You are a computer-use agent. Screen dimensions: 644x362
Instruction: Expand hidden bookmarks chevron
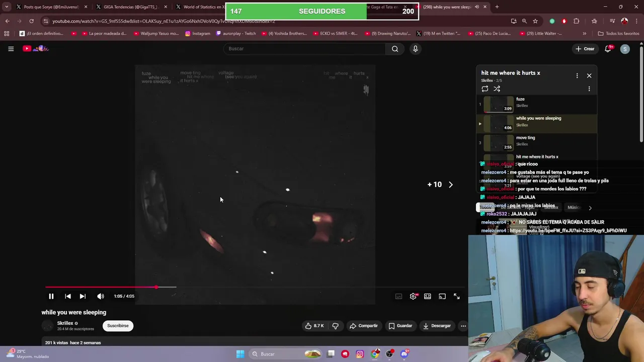point(584,34)
